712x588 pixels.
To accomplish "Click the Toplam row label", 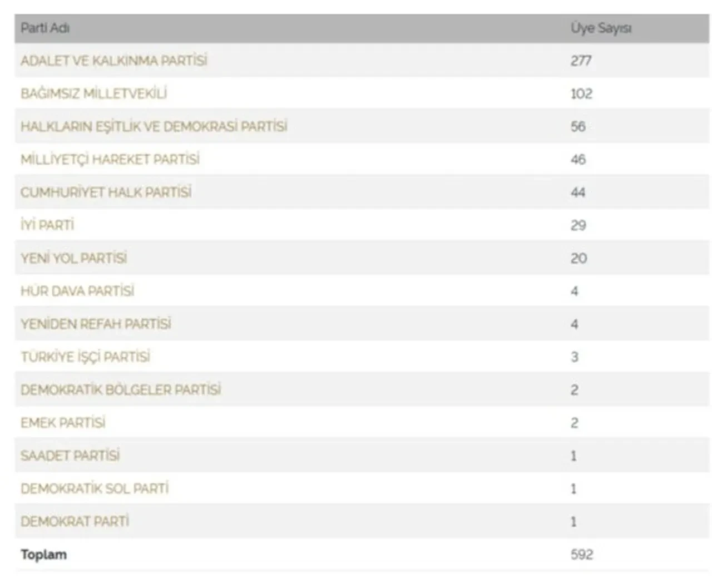I will pos(43,554).
